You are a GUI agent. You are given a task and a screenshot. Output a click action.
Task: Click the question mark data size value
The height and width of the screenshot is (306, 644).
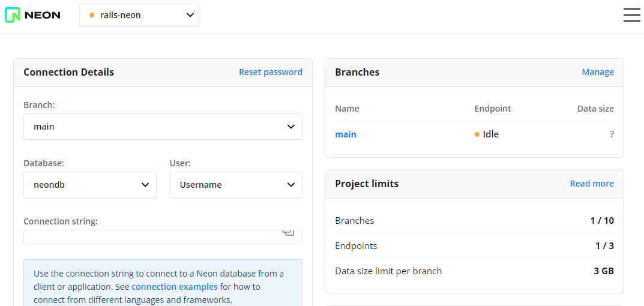[612, 134]
